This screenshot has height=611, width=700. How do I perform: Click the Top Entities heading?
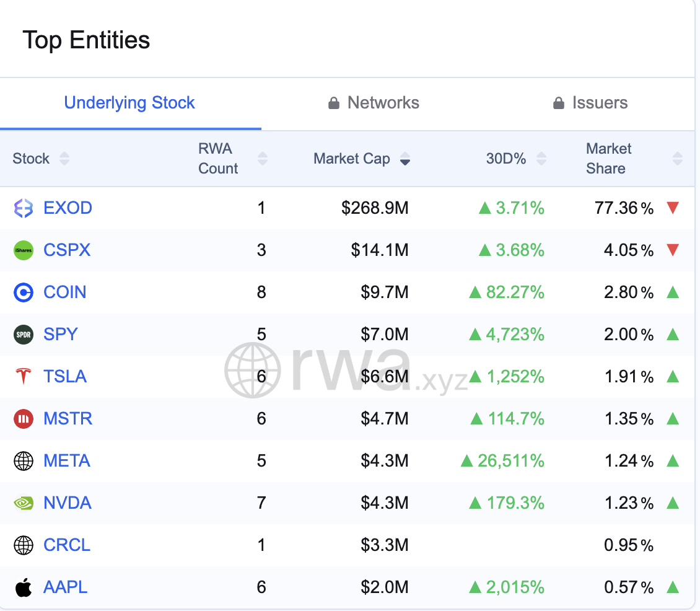[x=86, y=40]
